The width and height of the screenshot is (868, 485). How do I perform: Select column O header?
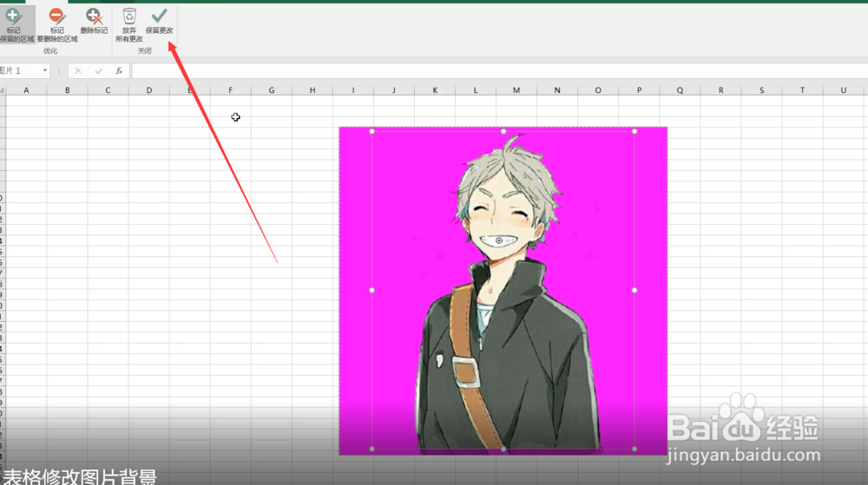(x=598, y=90)
